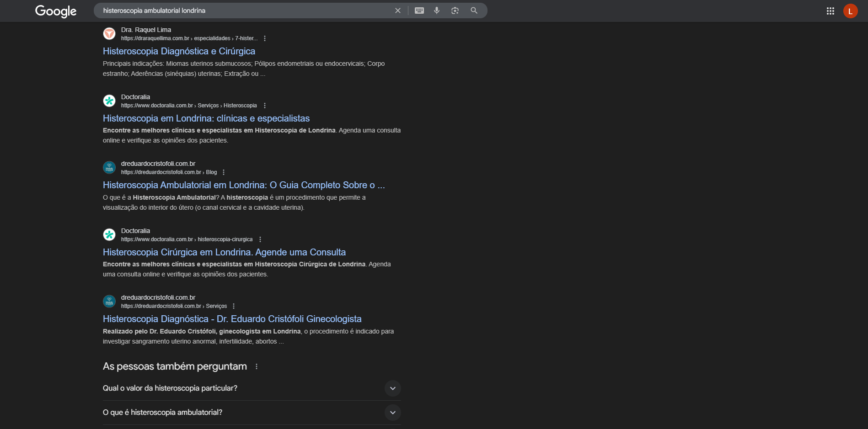Open more options for dreduardocristofoli Serviços result
Screen dimensions: 868x429
(x=234, y=306)
